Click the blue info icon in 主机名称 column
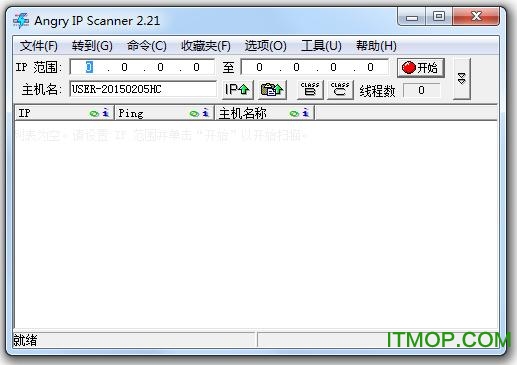 pos(306,113)
